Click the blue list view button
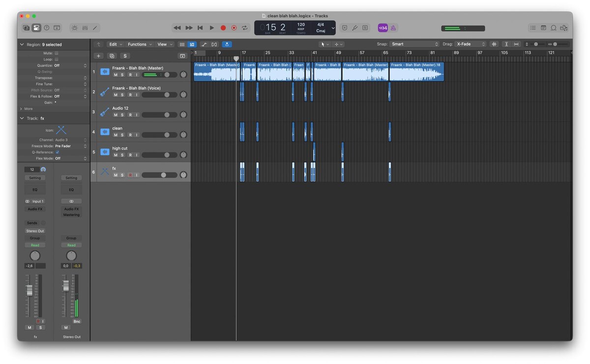 pos(192,44)
